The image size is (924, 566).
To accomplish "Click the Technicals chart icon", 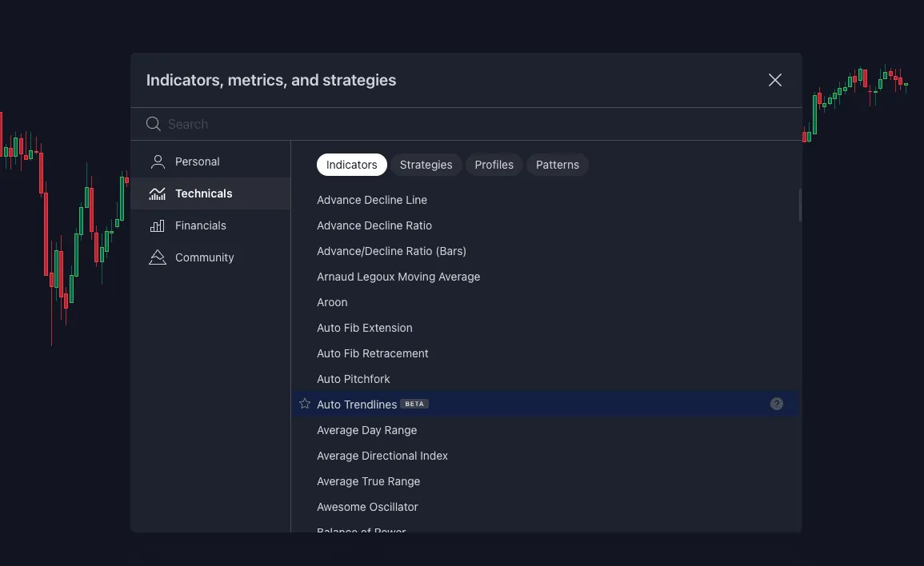I will click(x=158, y=193).
